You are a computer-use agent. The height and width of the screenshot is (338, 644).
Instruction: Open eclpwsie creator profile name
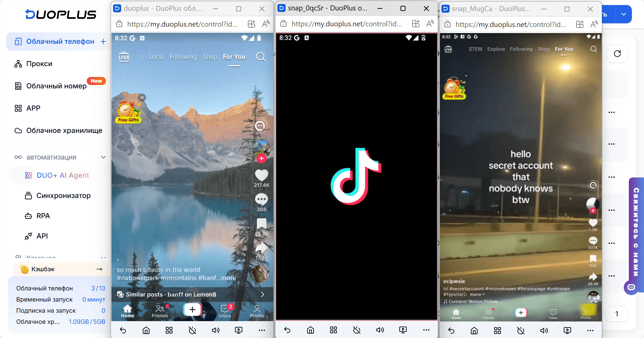454,281
